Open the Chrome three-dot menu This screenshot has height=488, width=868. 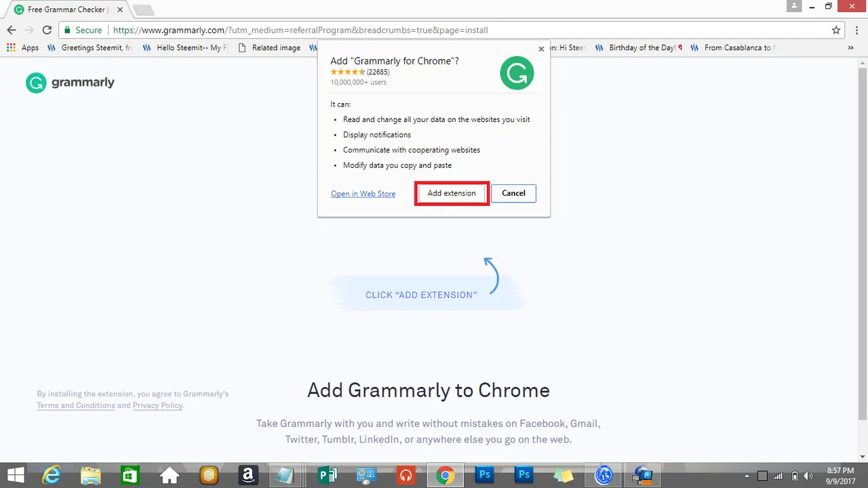pyautogui.click(x=856, y=30)
